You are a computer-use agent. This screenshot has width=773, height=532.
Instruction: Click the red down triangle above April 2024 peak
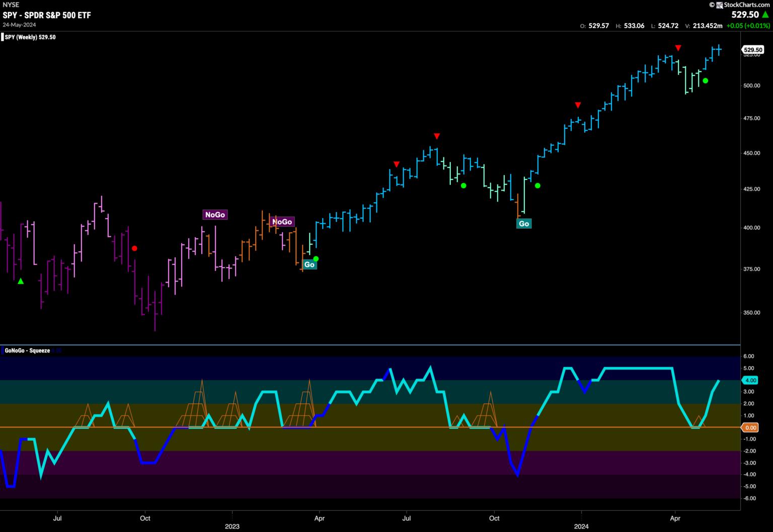click(x=678, y=48)
